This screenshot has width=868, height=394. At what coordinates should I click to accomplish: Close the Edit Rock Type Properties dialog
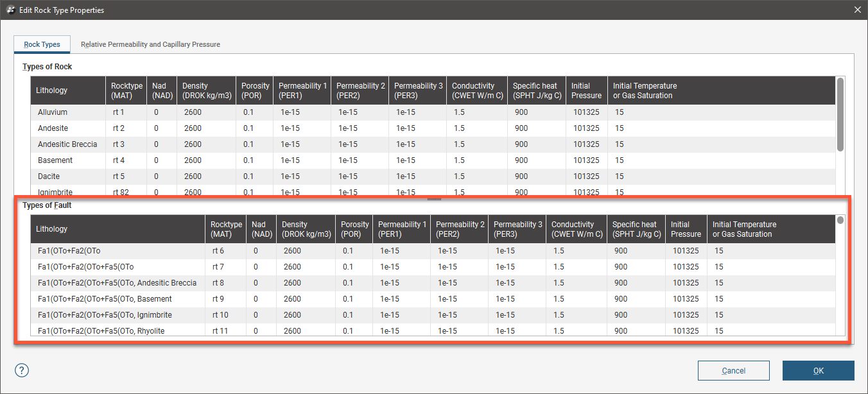(857, 10)
